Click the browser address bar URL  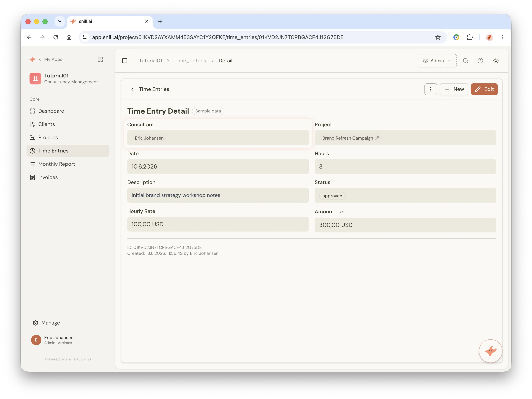218,37
